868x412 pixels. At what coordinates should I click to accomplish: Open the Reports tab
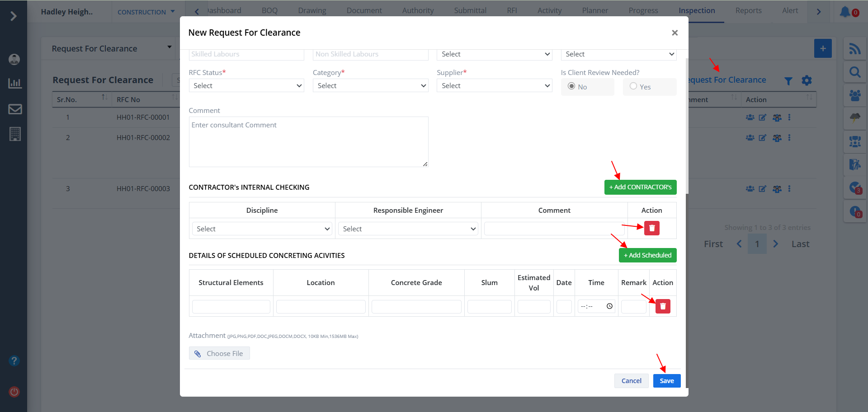click(748, 11)
